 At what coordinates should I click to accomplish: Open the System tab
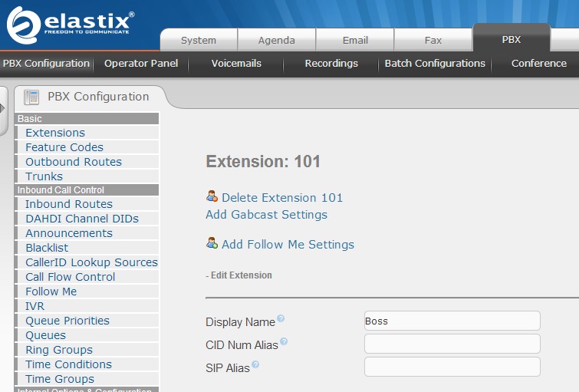coord(199,40)
